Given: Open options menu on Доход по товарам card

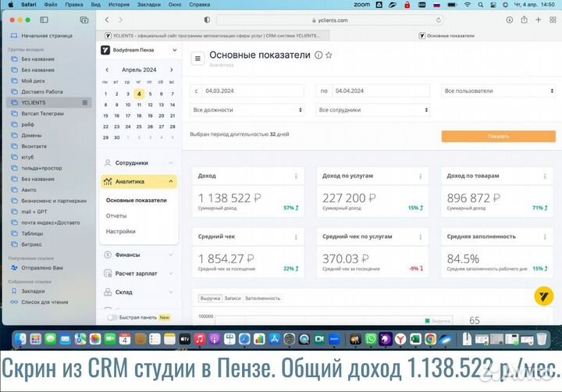Looking at the screenshot, I should tap(545, 176).
